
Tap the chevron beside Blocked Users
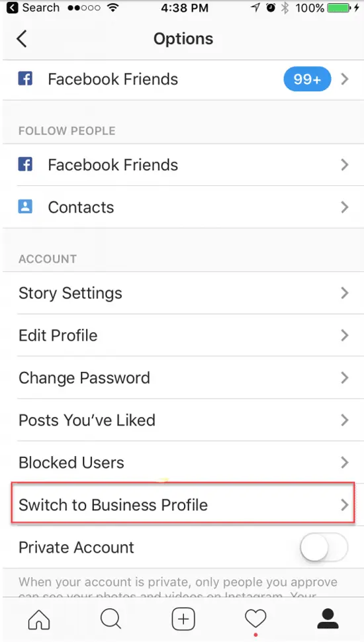coord(345,462)
